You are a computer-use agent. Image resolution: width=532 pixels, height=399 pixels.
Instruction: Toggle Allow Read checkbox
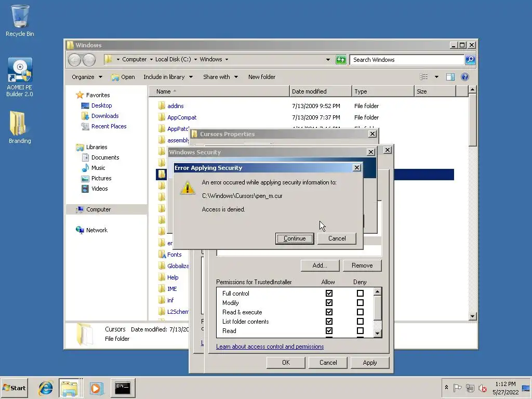329,331
